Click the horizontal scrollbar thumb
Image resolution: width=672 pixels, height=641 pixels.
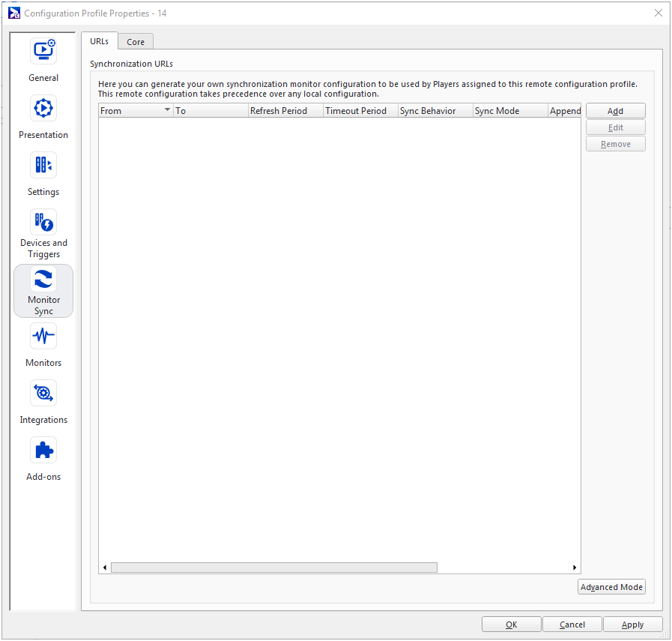coord(273,568)
